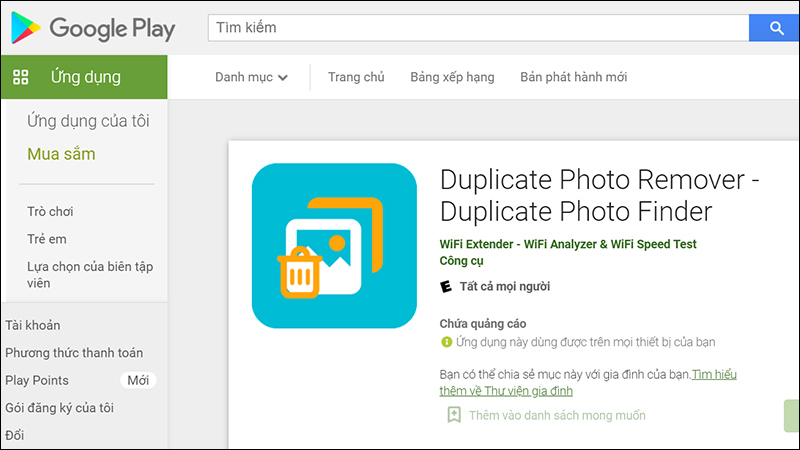Open the Công cụ category link
This screenshot has width=800, height=450.
(461, 261)
